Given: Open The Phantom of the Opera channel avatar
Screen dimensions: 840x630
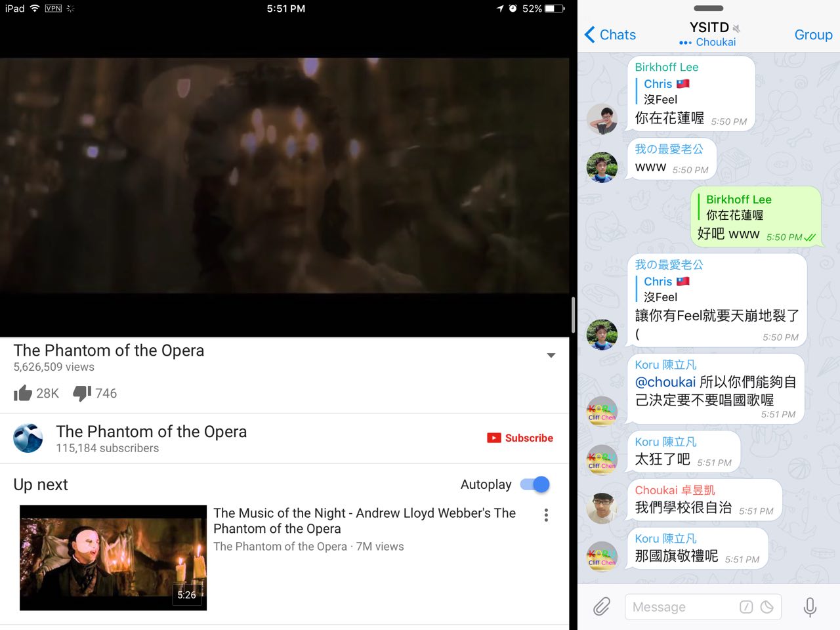Looking at the screenshot, I should coord(28,438).
